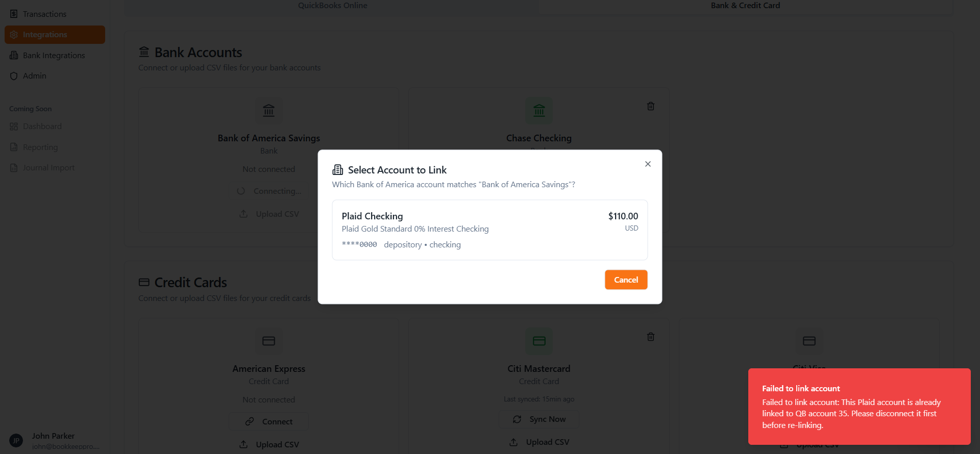Open Transactions in the sidebar
The image size is (980, 454).
pos(44,14)
